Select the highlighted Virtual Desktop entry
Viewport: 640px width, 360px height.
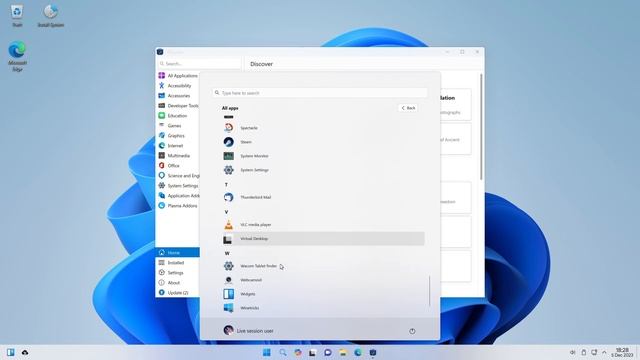coord(323,239)
